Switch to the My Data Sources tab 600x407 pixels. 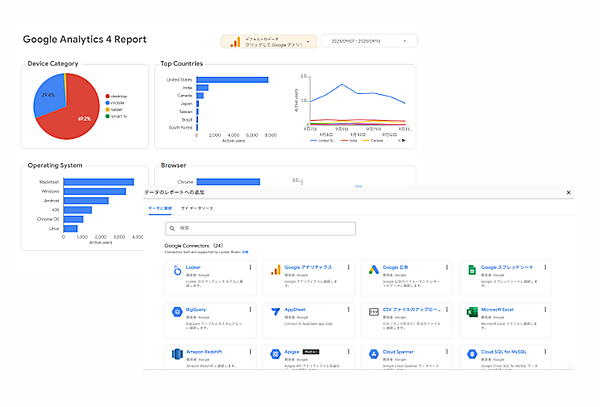click(197, 209)
